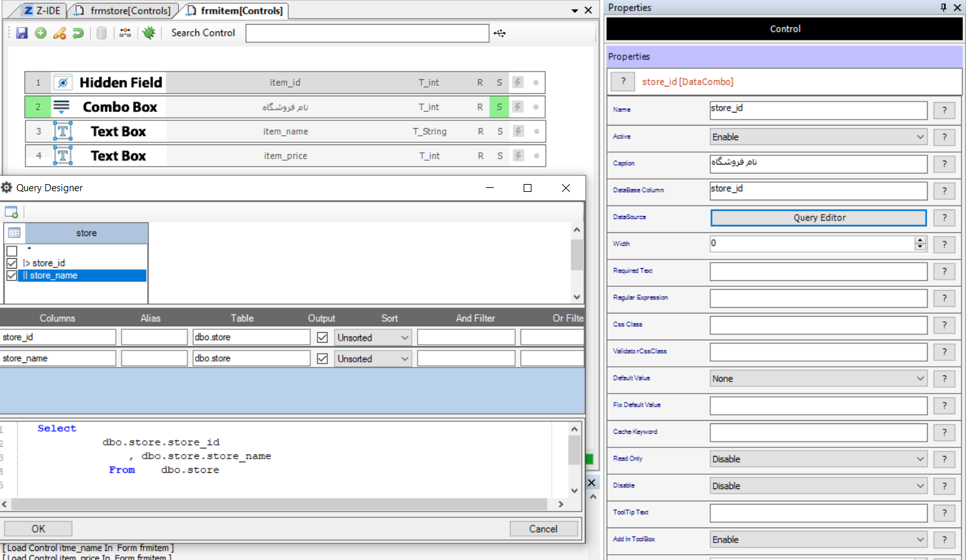Click the pencil edit icon in the toolbar
966x560 pixels.
pyautogui.click(x=60, y=33)
